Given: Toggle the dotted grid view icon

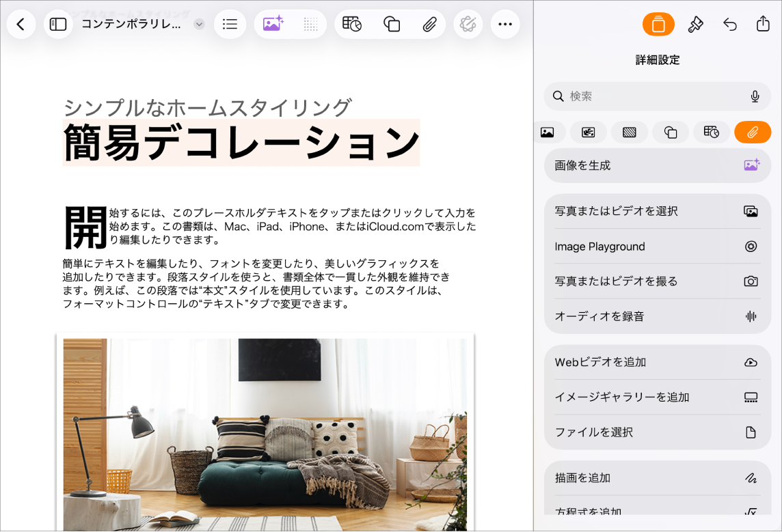Looking at the screenshot, I should [310, 24].
